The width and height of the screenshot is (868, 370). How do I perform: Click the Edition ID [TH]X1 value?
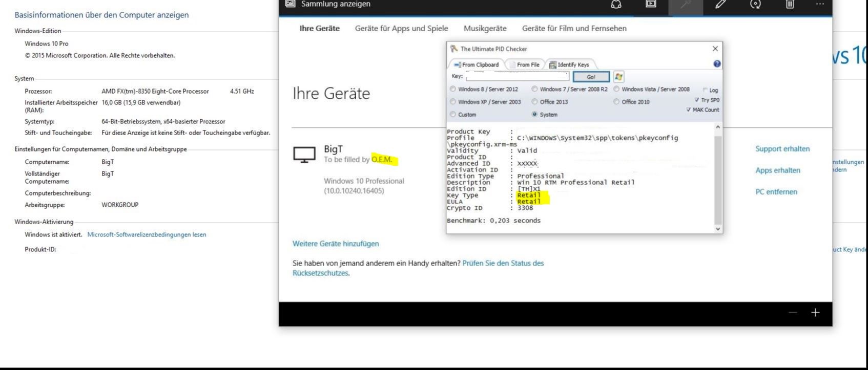tap(529, 189)
